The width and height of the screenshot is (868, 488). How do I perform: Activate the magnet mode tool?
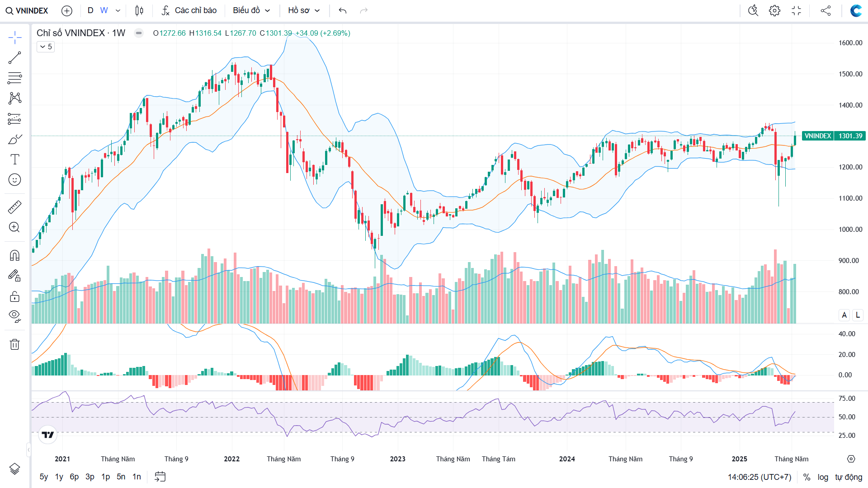pyautogui.click(x=14, y=256)
